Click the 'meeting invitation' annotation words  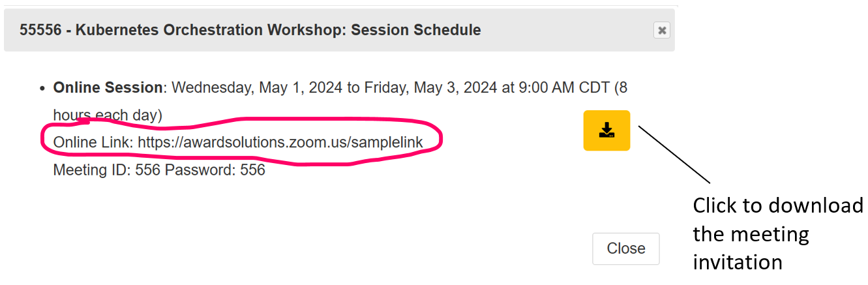(750, 248)
